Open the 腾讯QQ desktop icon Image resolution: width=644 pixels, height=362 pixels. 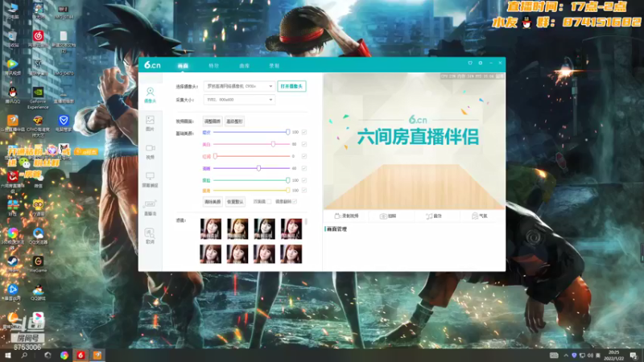12,95
